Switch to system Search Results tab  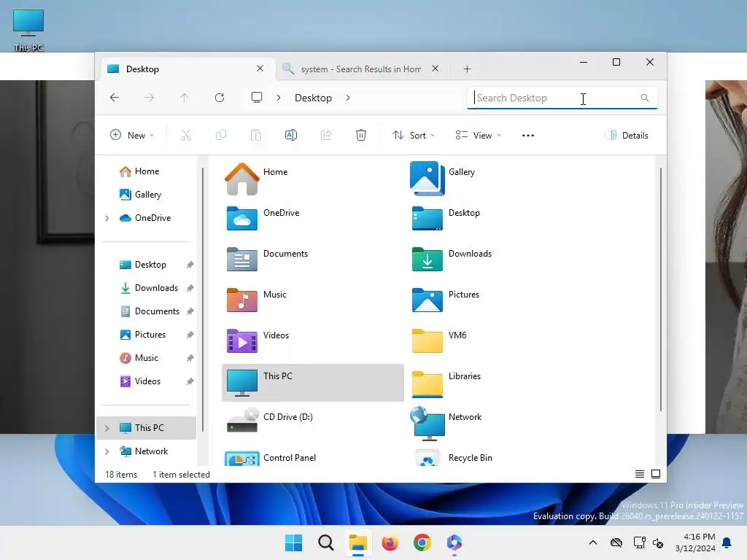[360, 69]
